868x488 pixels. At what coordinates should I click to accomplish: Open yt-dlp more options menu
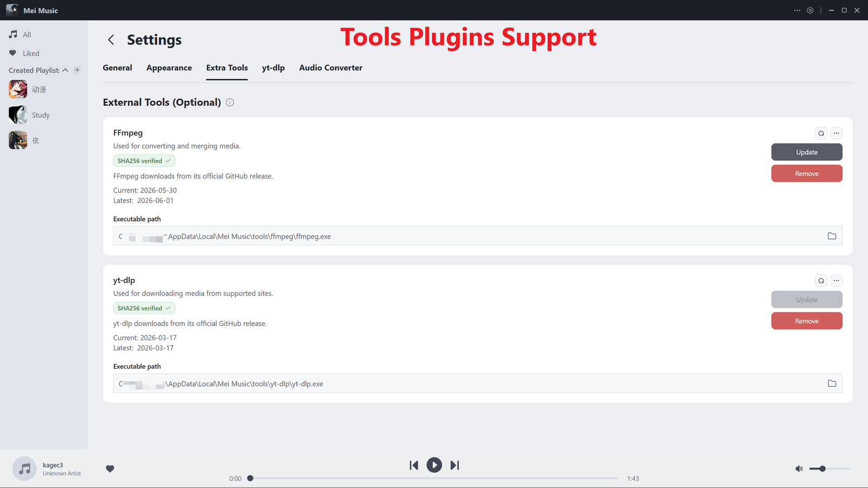click(x=836, y=281)
